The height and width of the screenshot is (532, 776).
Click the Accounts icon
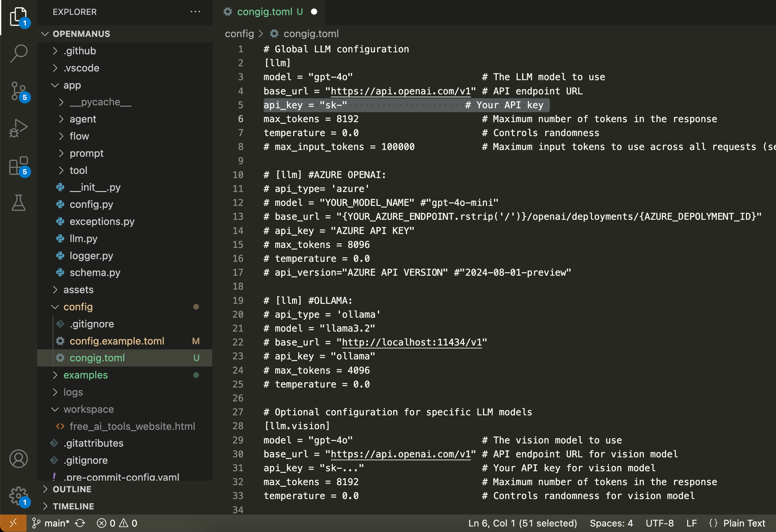[x=18, y=459]
